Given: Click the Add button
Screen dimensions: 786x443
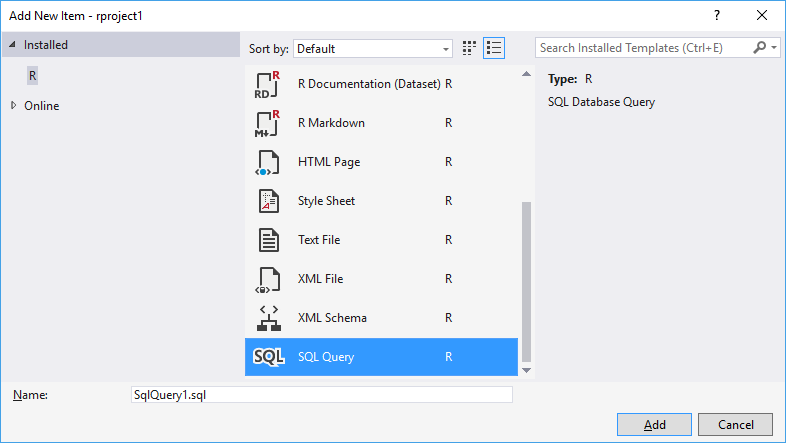Looking at the screenshot, I should (654, 424).
